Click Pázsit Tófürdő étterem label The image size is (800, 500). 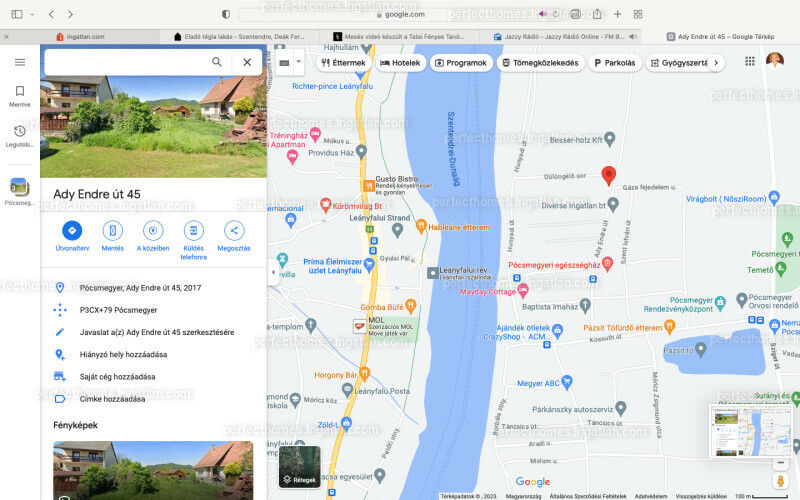coord(623,328)
